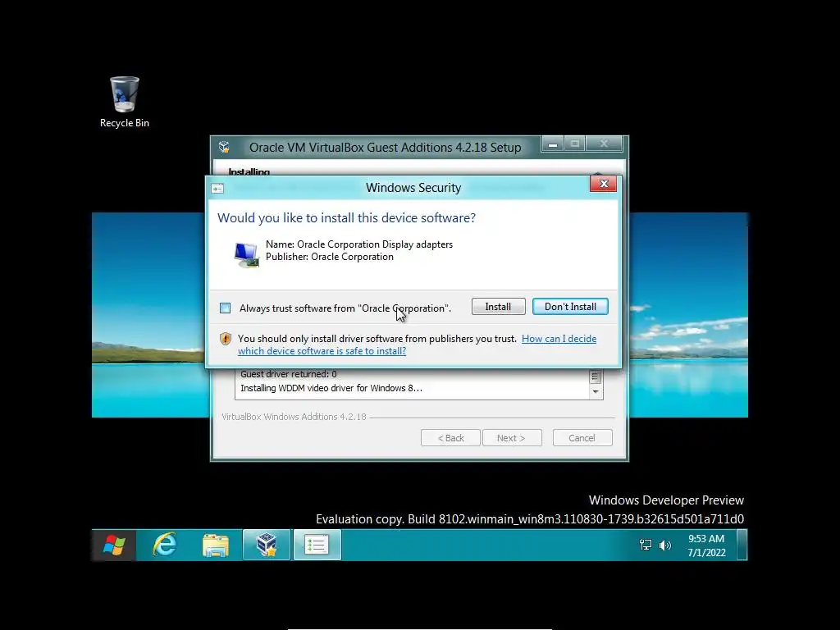Launch Internet Explorer from the taskbar
The width and height of the screenshot is (840, 630).
(x=164, y=545)
